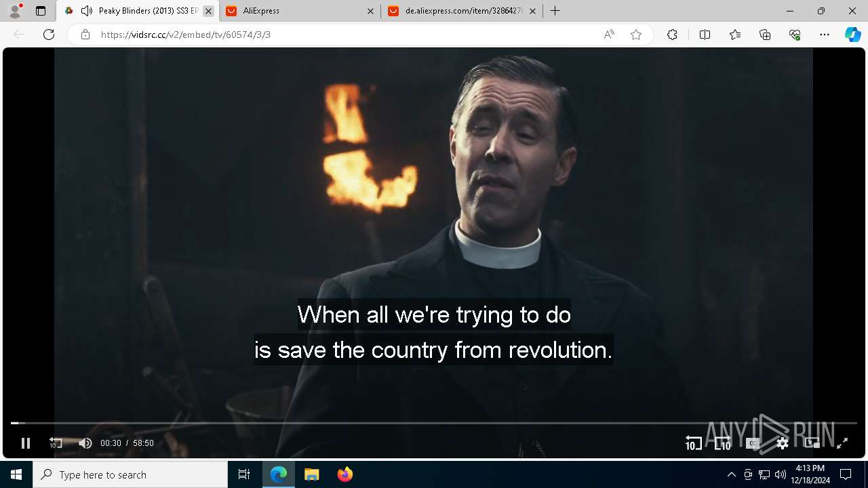Image resolution: width=868 pixels, height=488 pixels.
Task: Enable picture-in-picture mode in player
Action: point(812,443)
